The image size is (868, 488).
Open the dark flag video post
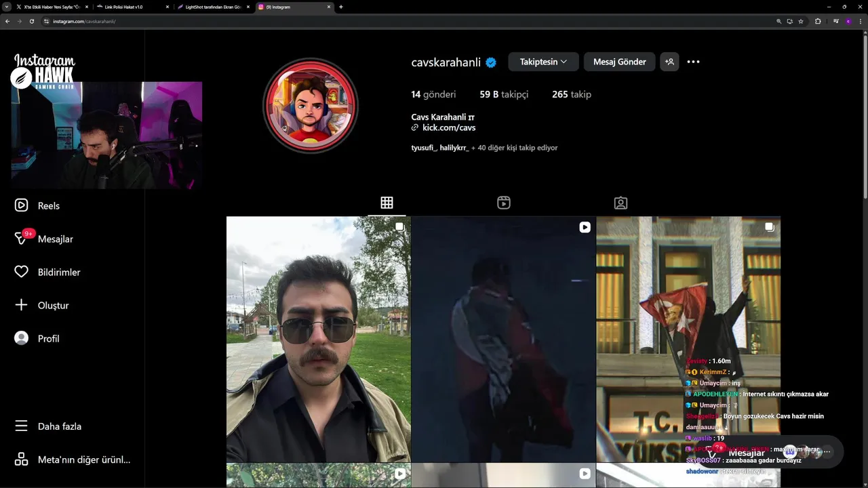503,339
